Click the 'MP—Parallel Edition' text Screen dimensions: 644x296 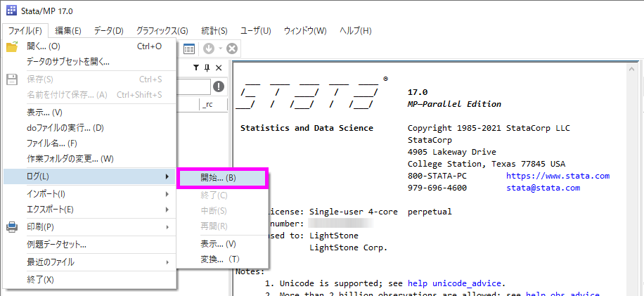pos(454,104)
